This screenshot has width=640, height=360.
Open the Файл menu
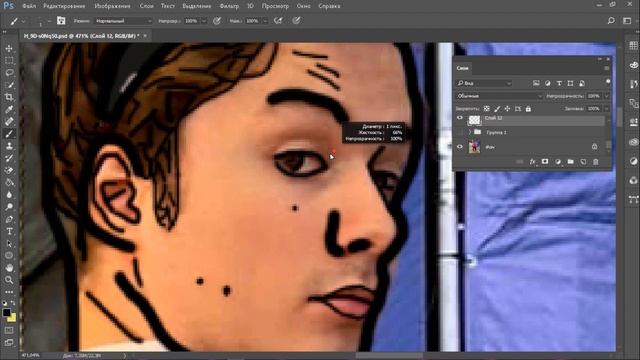tap(29, 6)
